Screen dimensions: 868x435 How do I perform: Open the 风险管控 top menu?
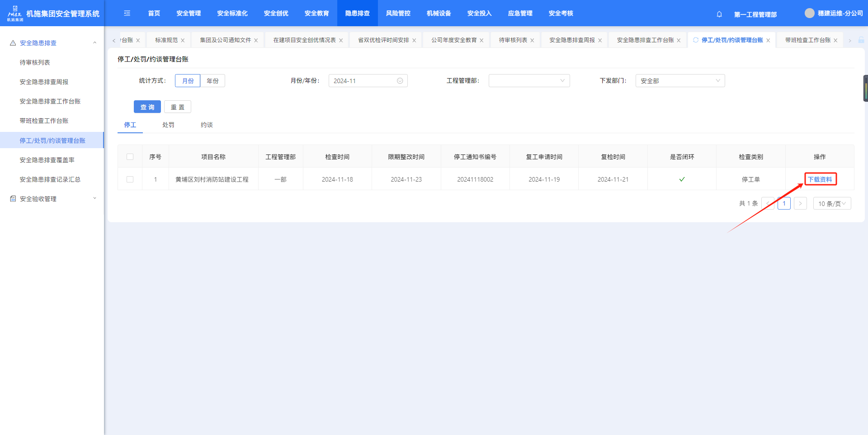(398, 14)
